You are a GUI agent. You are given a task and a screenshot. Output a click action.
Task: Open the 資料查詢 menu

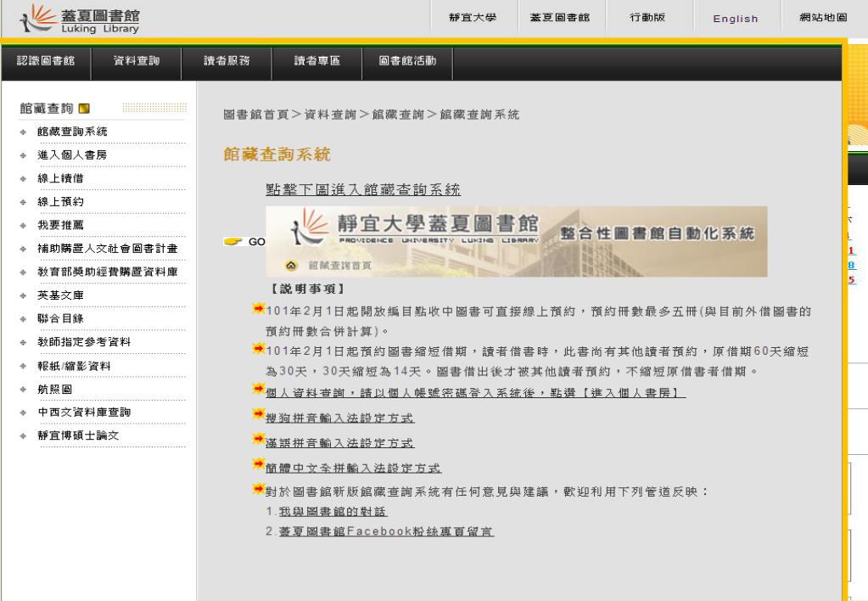point(136,61)
